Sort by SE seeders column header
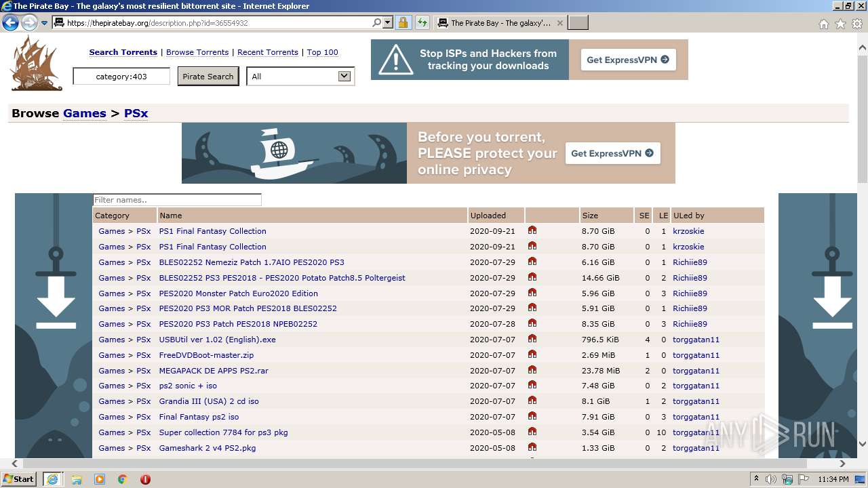This screenshot has height=488, width=868. point(644,216)
